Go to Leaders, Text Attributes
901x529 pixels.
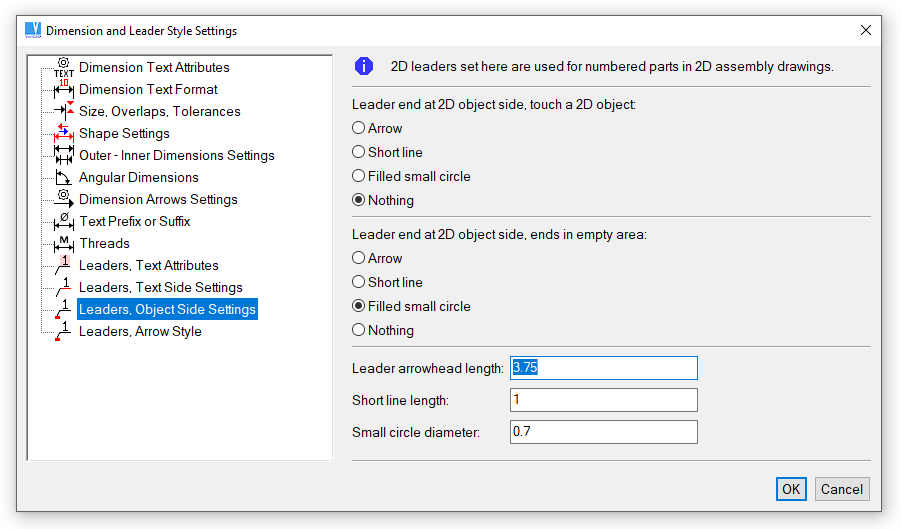[x=148, y=266]
